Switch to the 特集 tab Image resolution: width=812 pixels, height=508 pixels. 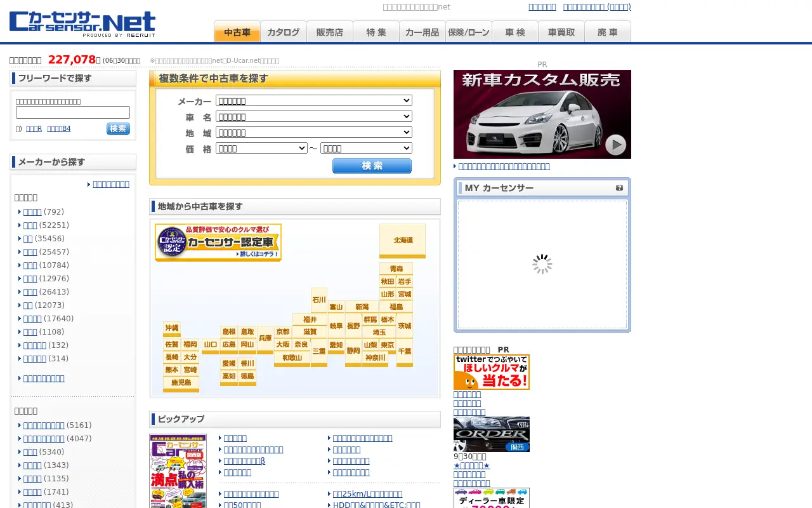click(376, 32)
